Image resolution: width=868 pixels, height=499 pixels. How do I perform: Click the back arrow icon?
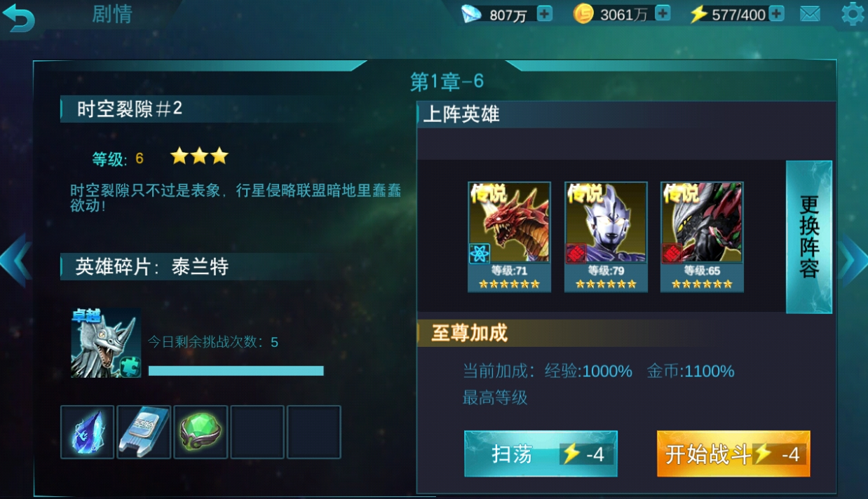pos(18,17)
